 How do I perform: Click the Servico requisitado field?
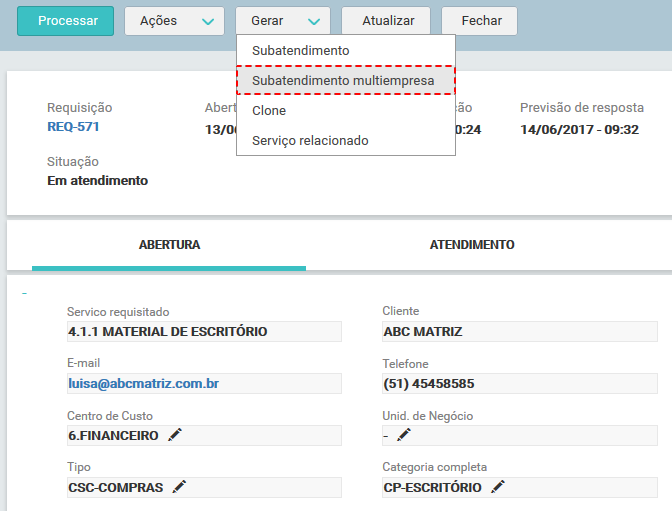204,331
